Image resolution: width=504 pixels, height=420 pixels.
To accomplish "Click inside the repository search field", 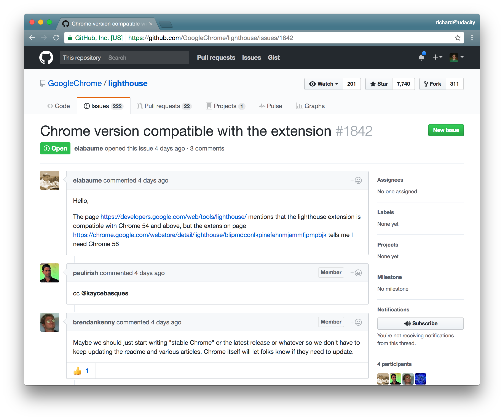I will click(147, 57).
